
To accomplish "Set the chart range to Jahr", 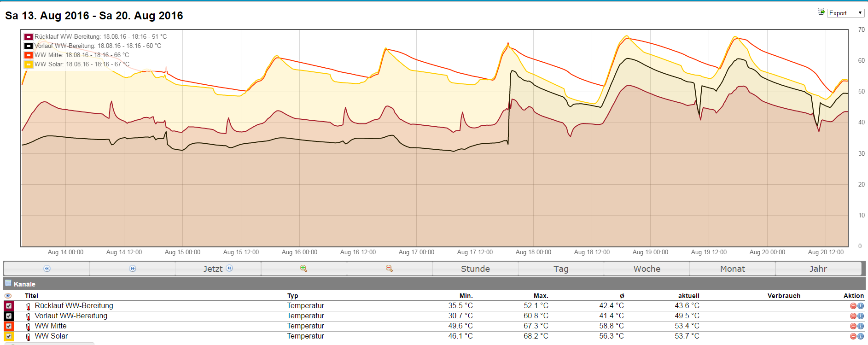I will pos(818,269).
